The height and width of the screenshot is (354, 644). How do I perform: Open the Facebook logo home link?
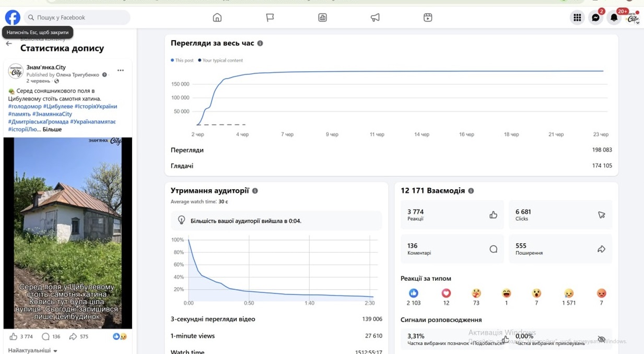[13, 17]
